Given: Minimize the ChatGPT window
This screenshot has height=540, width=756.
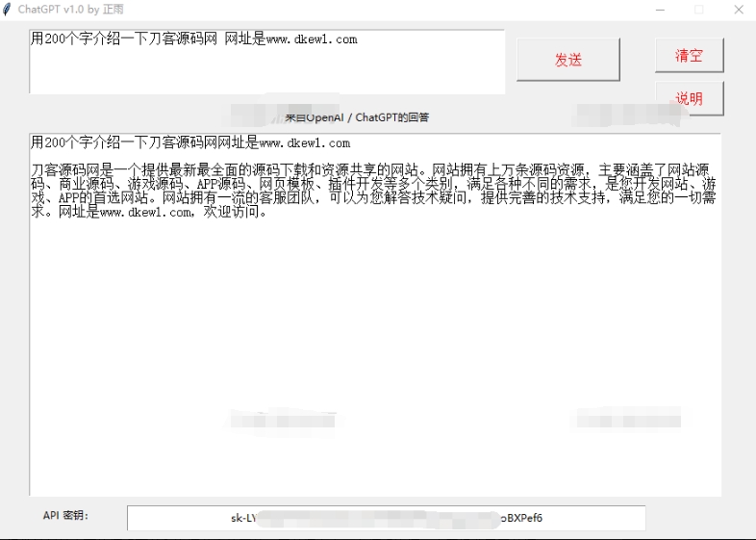Looking at the screenshot, I should coord(660,10).
